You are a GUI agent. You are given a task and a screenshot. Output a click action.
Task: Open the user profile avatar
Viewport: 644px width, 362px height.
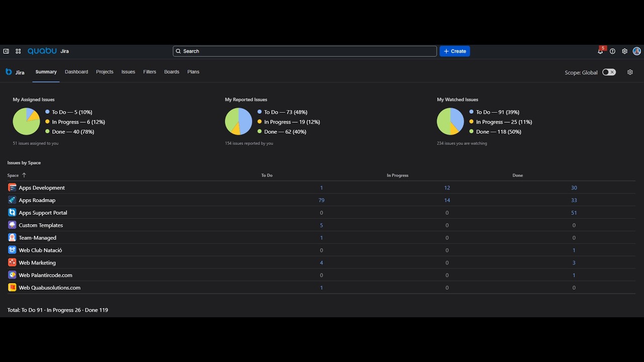click(637, 51)
